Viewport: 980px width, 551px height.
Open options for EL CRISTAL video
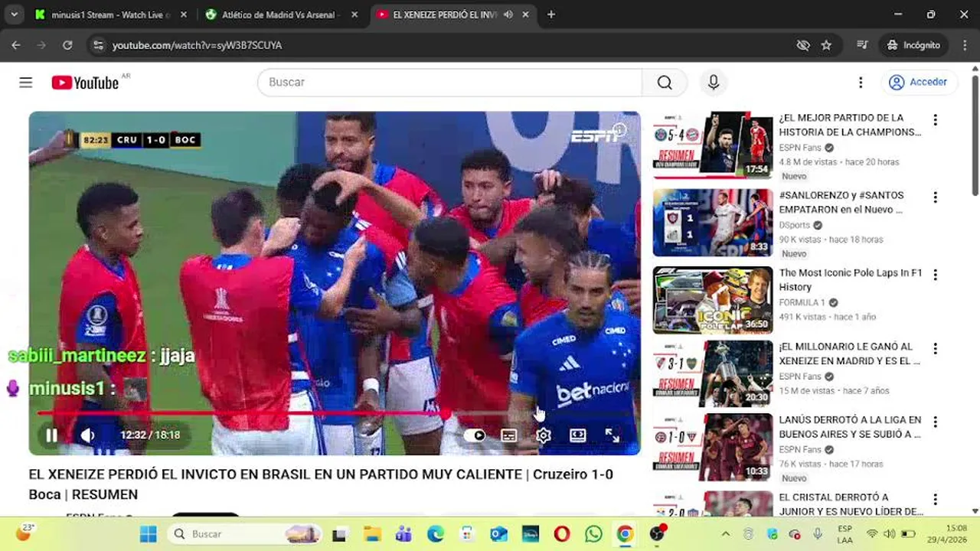pyautogui.click(x=935, y=499)
